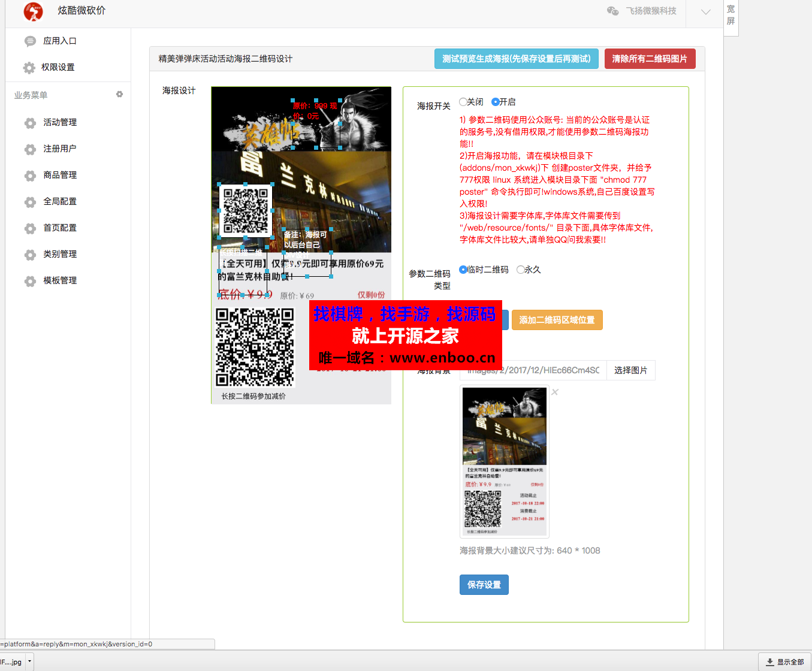Click the gear icon beside 全局配置
812x671 pixels.
coord(30,202)
